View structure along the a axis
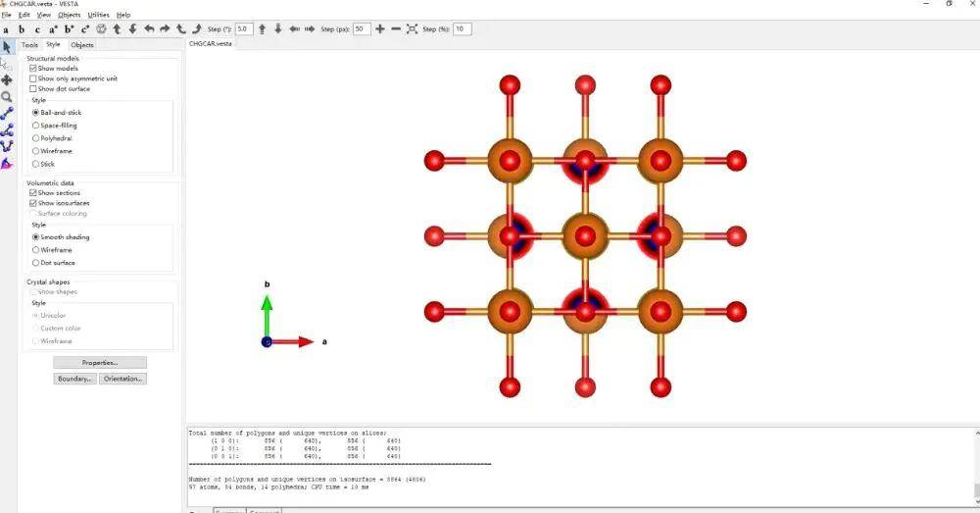 coord(6,29)
